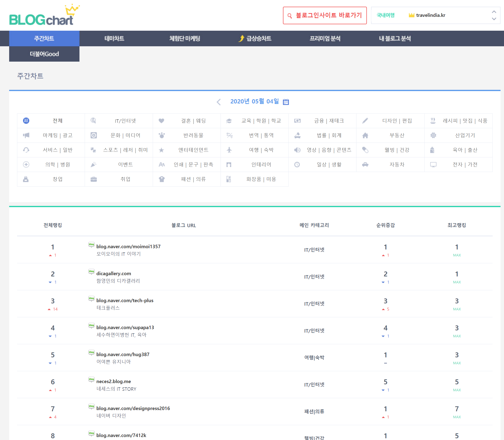Select the pet paw icon category
This screenshot has height=440, width=504.
[162, 135]
